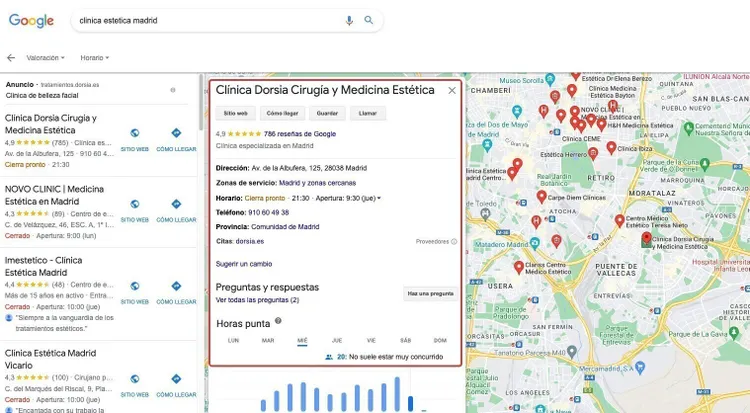
Task: Select Clinica Estética Madrid Vicario listing
Action: 50,359
